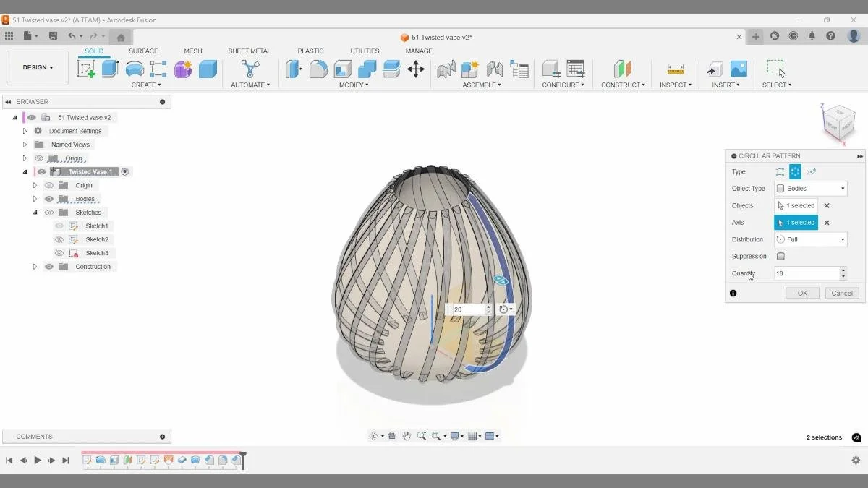Expand the INSPECT menu dropdown
Screen dimensions: 868x488
pos(676,85)
